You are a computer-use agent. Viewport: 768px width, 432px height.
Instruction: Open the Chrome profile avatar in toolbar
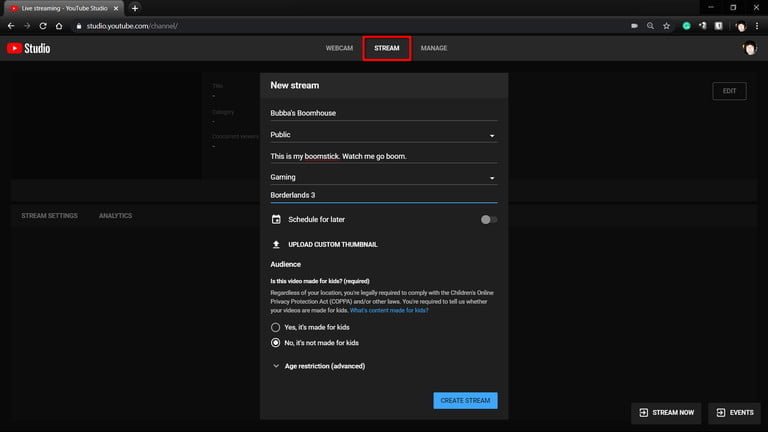pyautogui.click(x=741, y=26)
